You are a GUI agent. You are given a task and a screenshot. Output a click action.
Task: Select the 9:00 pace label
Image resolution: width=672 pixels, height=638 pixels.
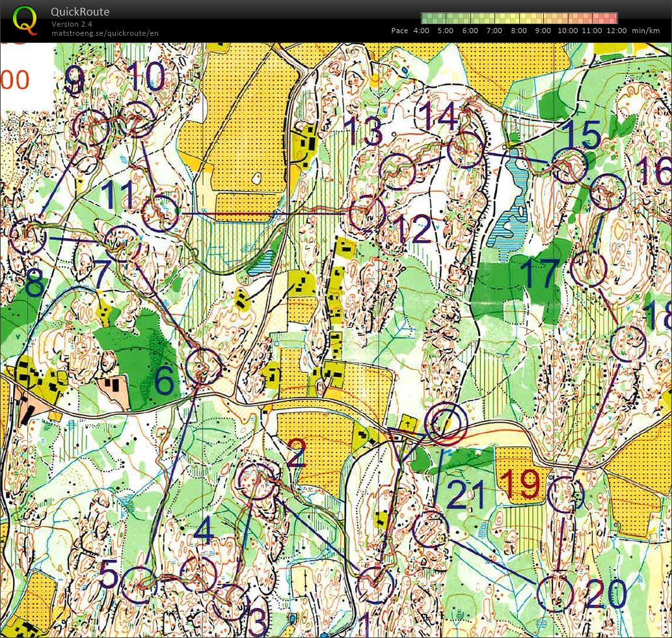pyautogui.click(x=543, y=31)
